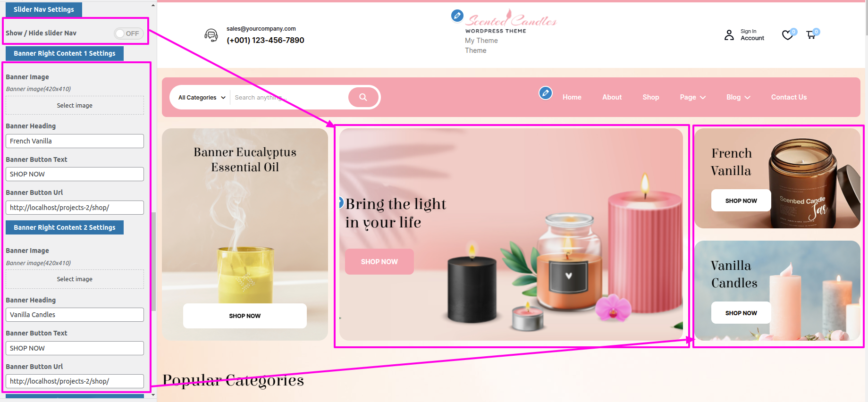Open the Contact Us menu item
The width and height of the screenshot is (868, 402).
789,97
